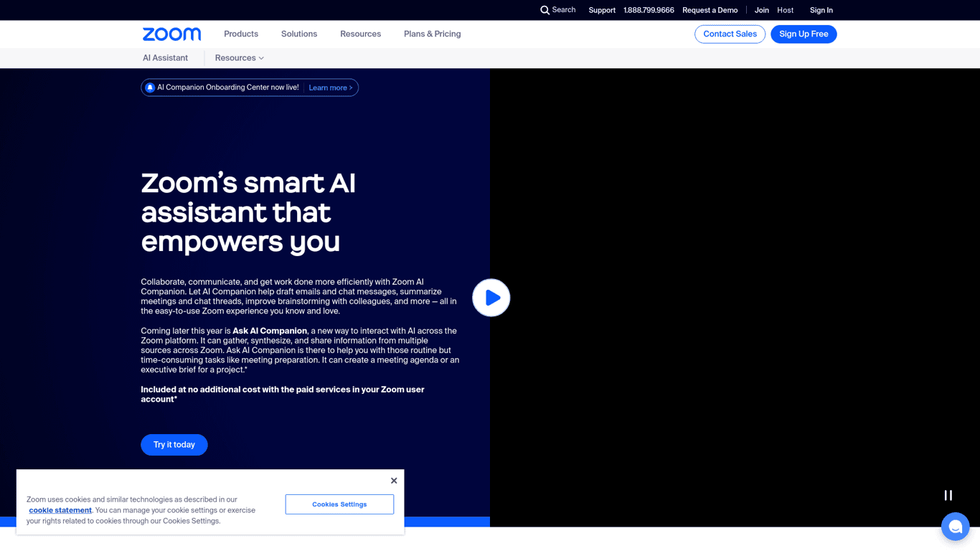Viewport: 980px width, 551px height.
Task: Open the Solutions menu
Action: tap(298, 34)
